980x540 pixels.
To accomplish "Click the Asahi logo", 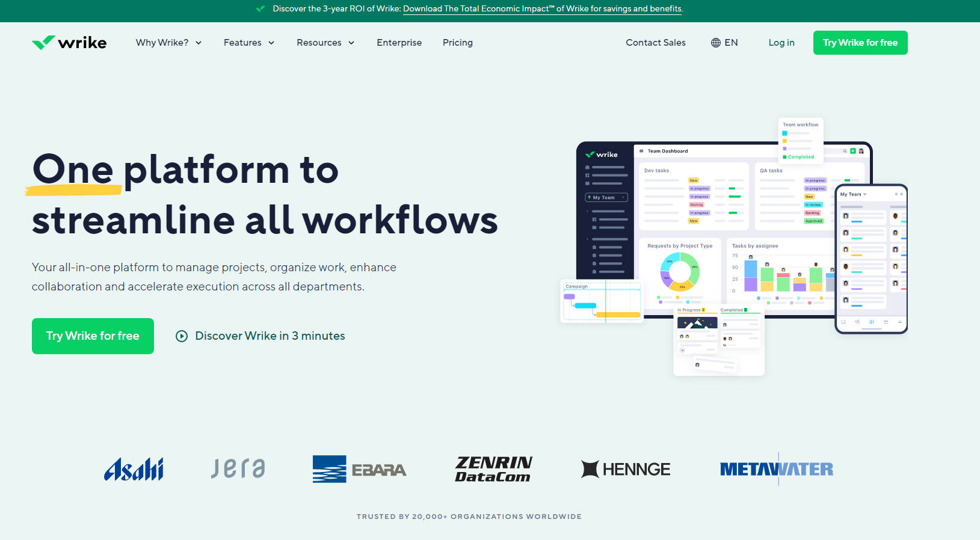I will 134,469.
